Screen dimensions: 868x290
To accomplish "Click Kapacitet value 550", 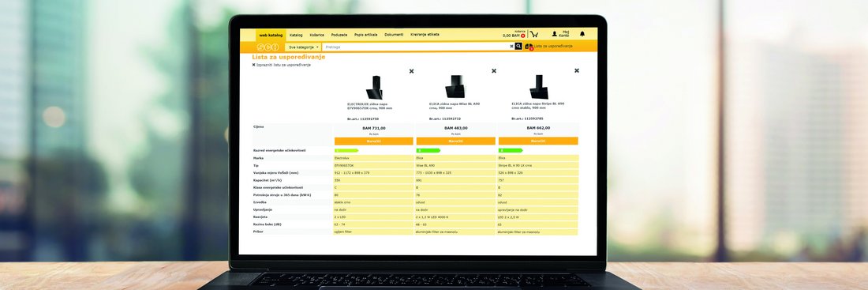I will (x=337, y=180).
